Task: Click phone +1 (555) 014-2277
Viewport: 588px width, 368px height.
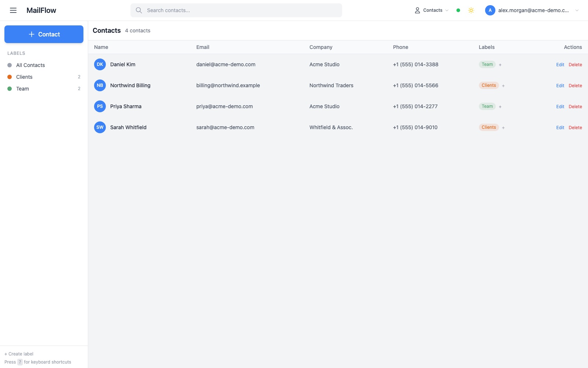Action: [415, 106]
